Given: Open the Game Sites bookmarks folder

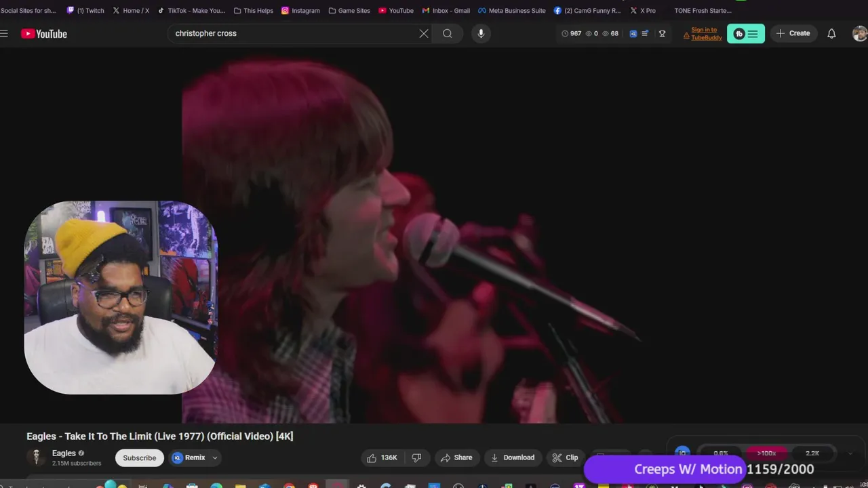Looking at the screenshot, I should click(349, 11).
